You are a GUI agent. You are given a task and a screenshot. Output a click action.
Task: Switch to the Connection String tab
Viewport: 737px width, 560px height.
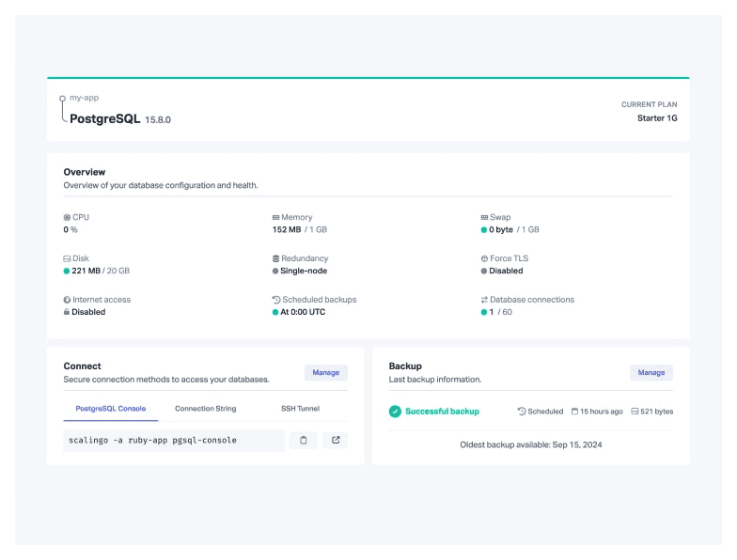[x=205, y=409]
